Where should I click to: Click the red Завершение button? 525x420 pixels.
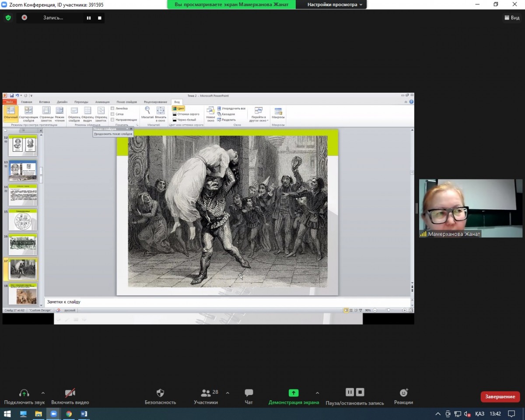[x=500, y=397]
